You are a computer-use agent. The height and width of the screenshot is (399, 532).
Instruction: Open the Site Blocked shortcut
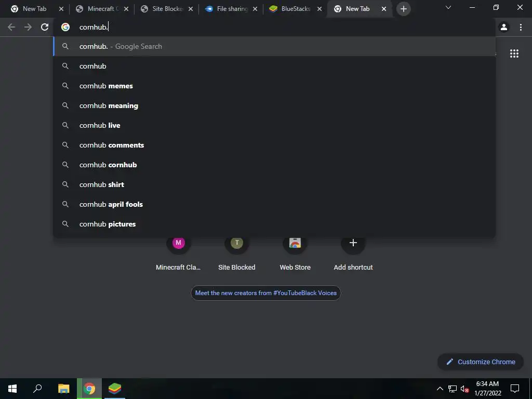[x=237, y=253]
